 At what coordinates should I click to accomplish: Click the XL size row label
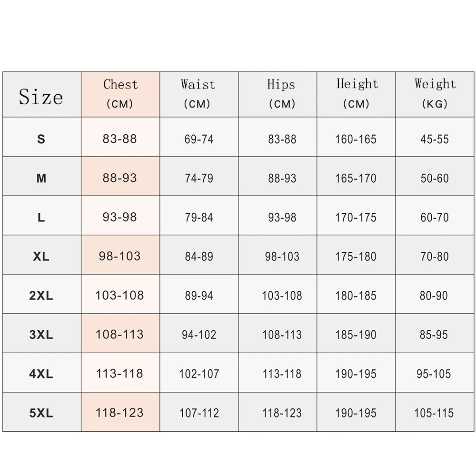pos(41,257)
